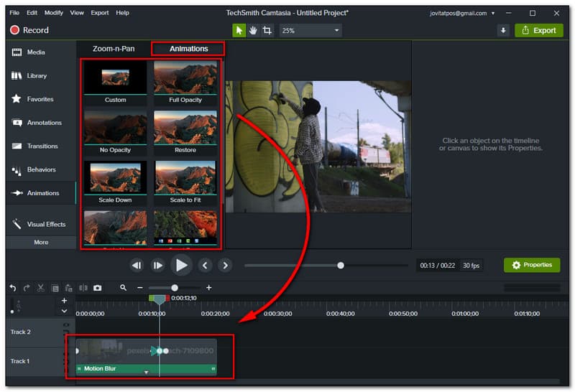Screen dimensions: 575x392
Task: Click the timeline zoom slider handle
Action: pyautogui.click(x=175, y=288)
